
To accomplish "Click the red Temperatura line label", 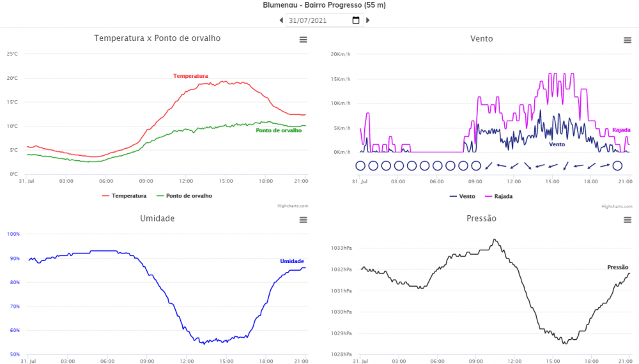I will point(190,76).
